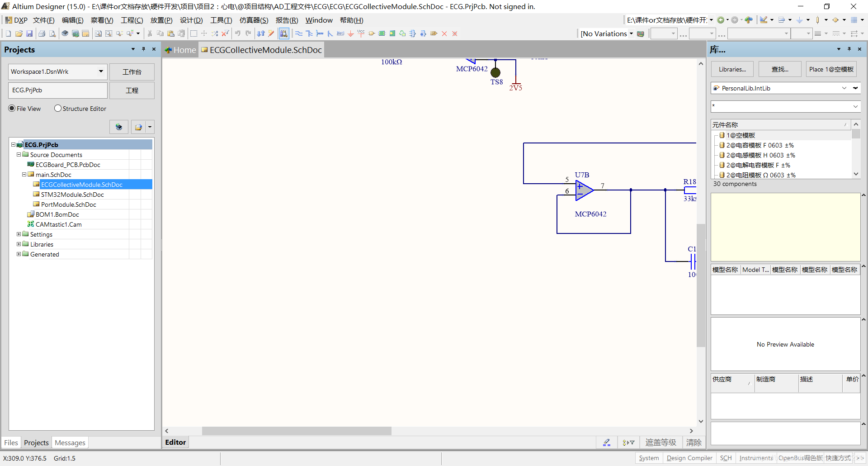Open the Window menu
Screen dimensions: 868x466
pos(319,20)
